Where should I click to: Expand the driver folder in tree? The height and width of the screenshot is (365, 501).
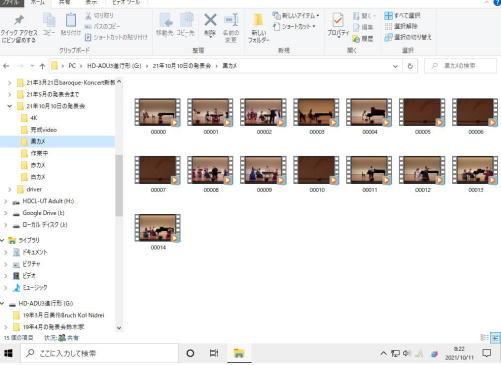click(10, 189)
